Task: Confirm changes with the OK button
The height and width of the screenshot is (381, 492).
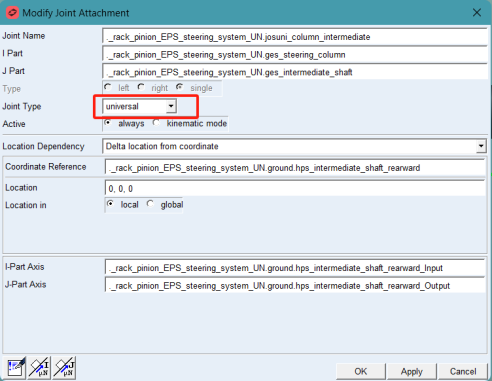Action: pos(361,371)
